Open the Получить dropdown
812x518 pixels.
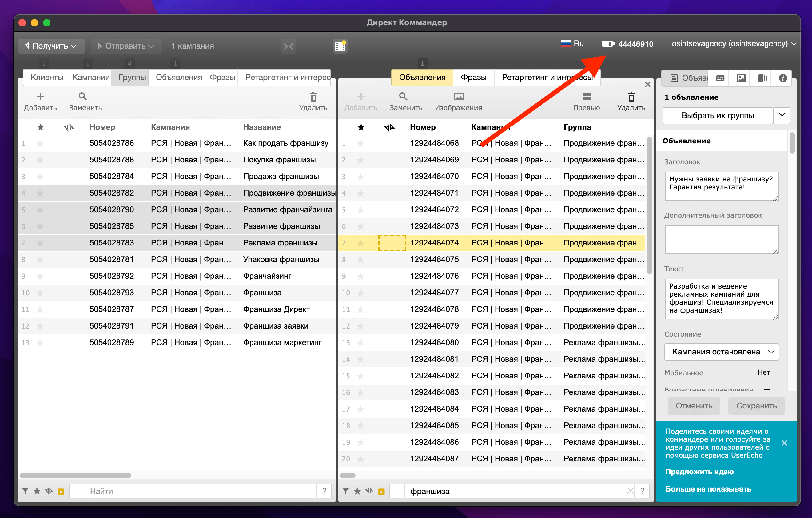51,46
